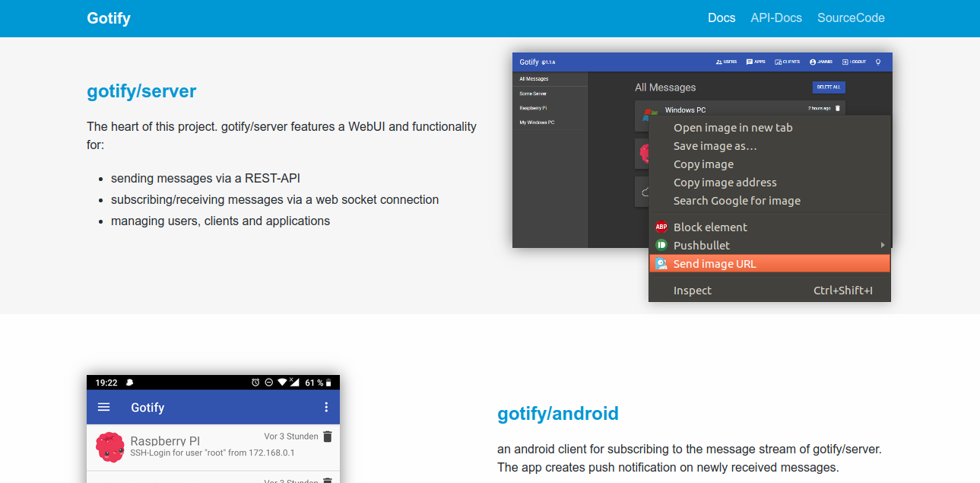Click the SSH-Login for user root message text
The width and height of the screenshot is (980, 483).
212,453
